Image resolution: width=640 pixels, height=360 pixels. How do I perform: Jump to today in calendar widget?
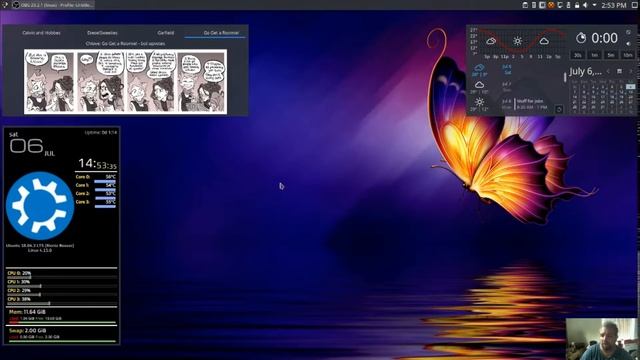[x=619, y=71]
